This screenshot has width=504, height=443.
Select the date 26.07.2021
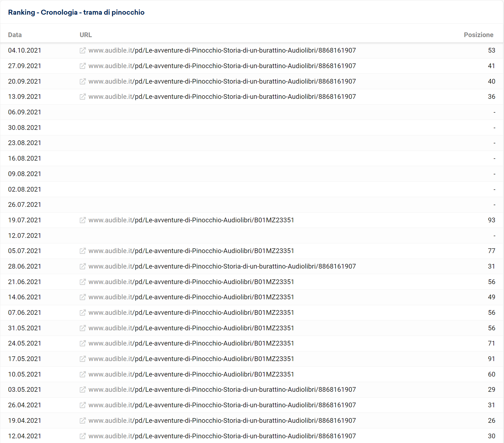(25, 205)
